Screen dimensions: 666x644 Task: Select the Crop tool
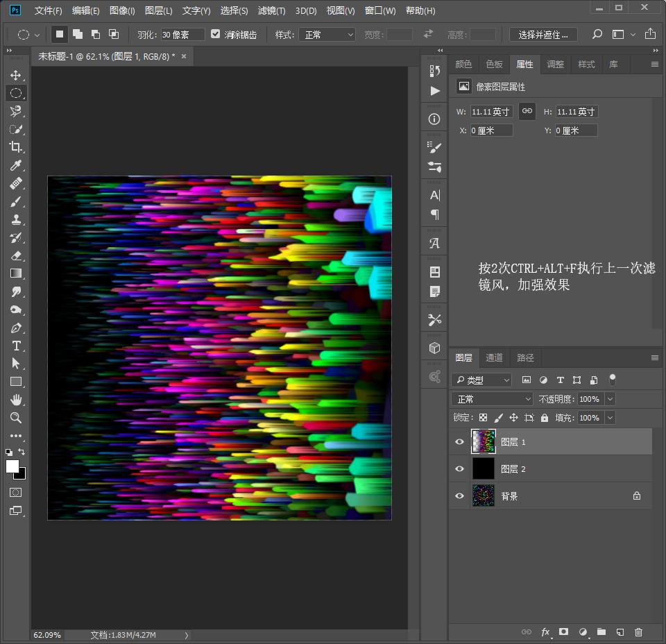pos(15,147)
